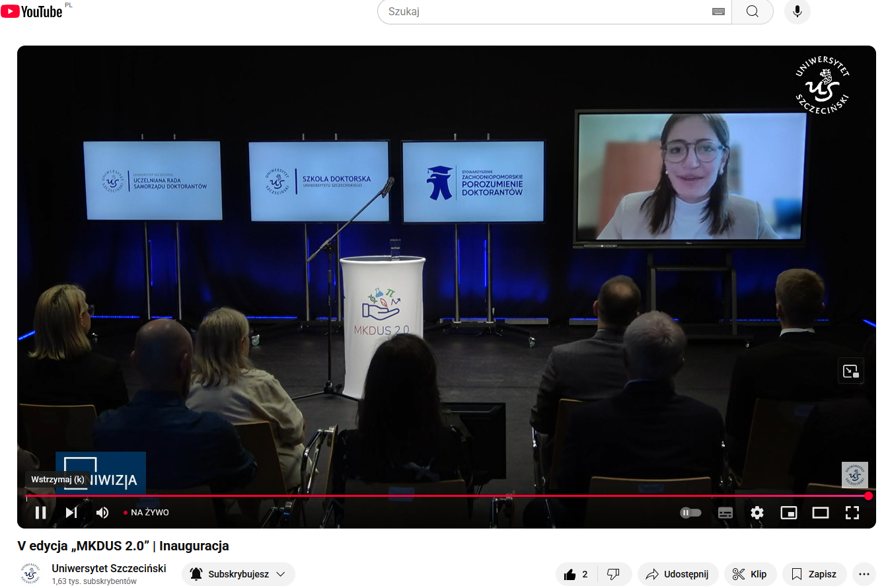Image resolution: width=888 pixels, height=588 pixels.
Task: Open more actions three-dot menu
Action: tap(864, 574)
